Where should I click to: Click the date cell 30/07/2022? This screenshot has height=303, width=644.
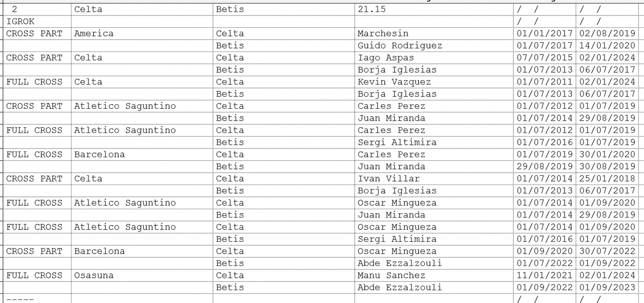click(x=607, y=251)
